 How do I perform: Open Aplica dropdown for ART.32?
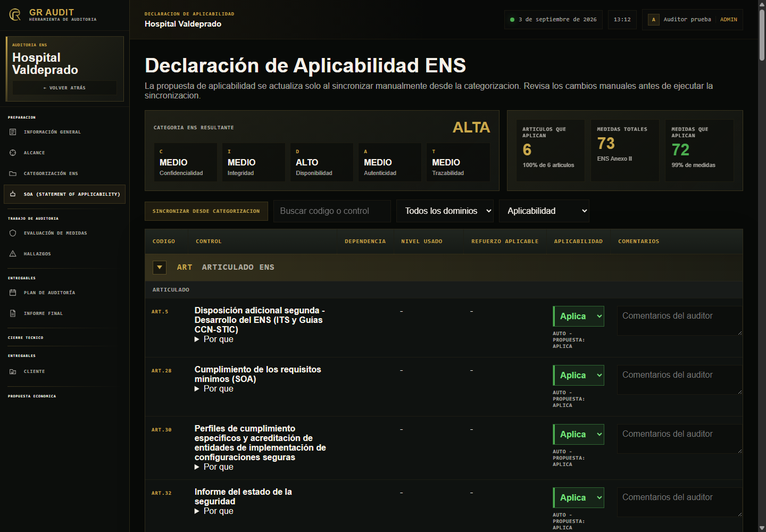579,497
